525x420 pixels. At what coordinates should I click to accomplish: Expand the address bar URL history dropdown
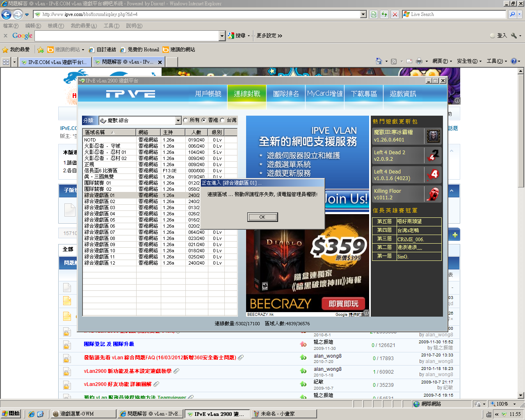[x=363, y=14]
